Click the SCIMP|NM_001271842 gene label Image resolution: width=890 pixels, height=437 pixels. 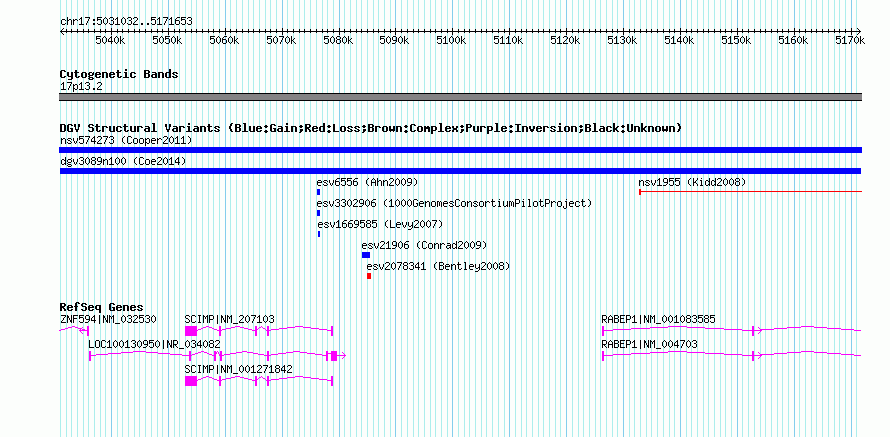click(x=238, y=369)
